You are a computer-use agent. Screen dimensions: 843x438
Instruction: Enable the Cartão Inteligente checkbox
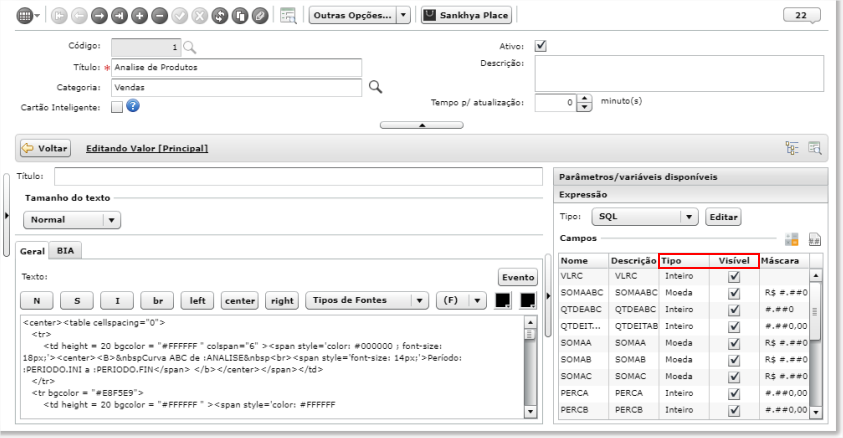(117, 107)
